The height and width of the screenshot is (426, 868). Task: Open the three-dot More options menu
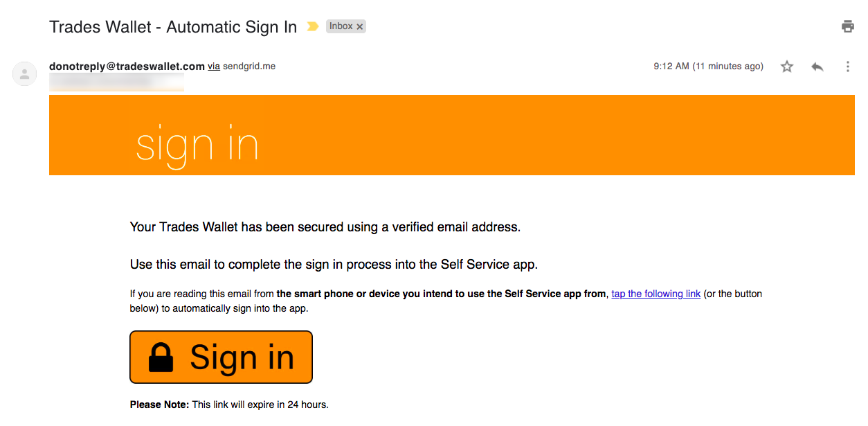click(x=848, y=66)
